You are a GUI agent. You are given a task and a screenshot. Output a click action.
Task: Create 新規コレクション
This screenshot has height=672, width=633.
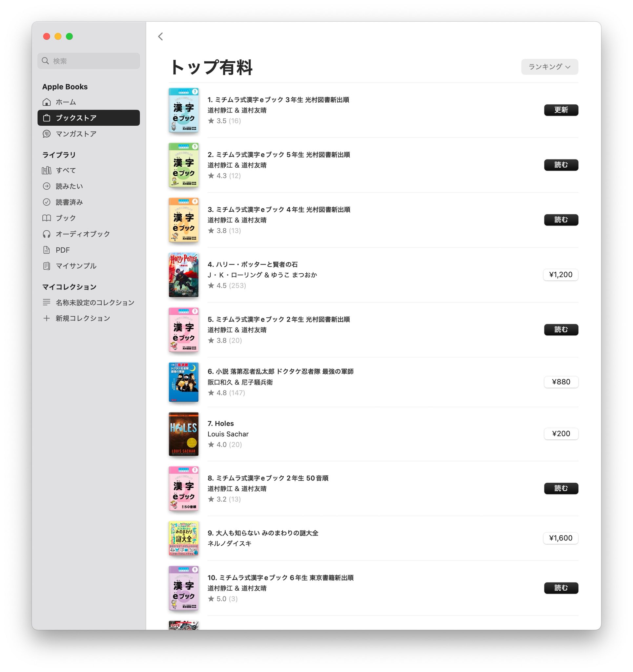coord(89,318)
